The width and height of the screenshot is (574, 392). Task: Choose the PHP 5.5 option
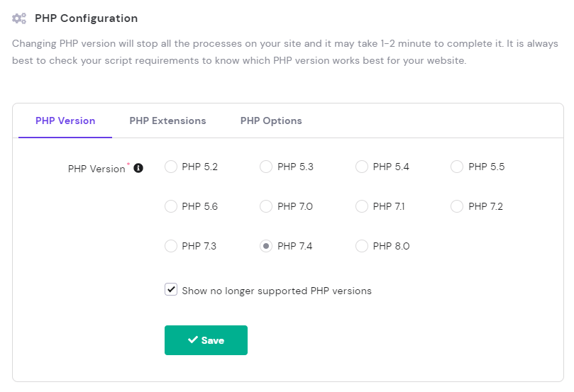pos(457,167)
